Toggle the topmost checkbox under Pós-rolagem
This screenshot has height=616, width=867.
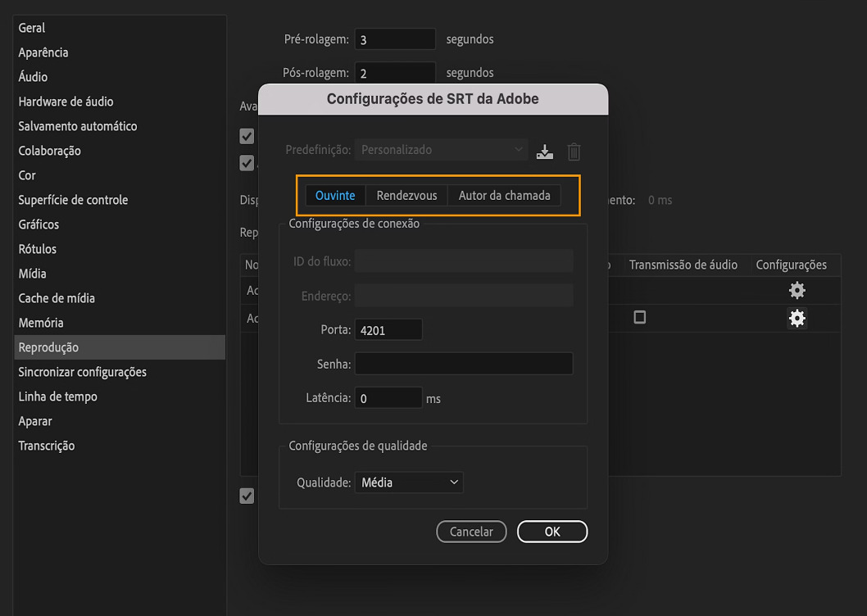[x=247, y=136]
